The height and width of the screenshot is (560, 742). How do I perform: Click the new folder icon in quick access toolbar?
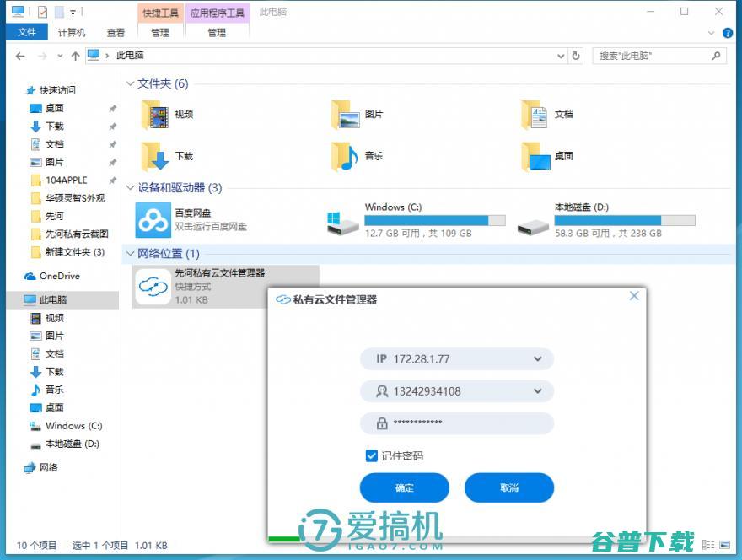click(59, 12)
